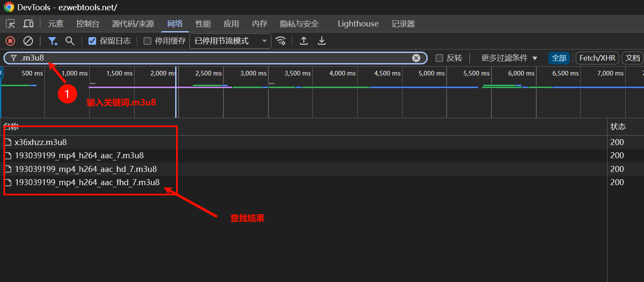Export HAR file using the download icon

(x=321, y=41)
